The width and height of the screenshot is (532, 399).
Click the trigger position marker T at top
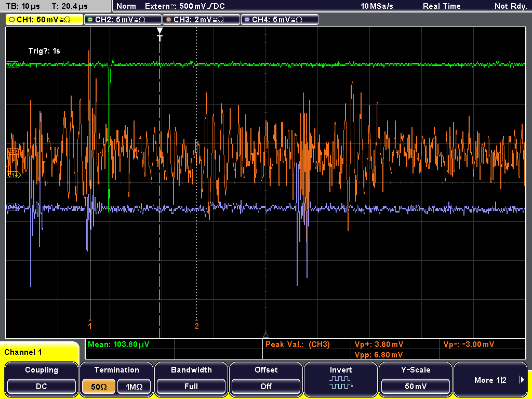click(x=160, y=34)
